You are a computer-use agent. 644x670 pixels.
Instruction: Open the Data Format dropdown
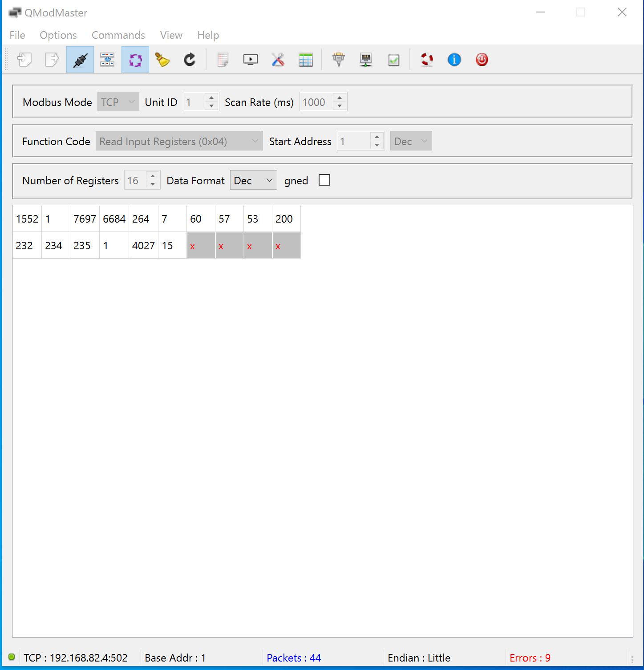253,180
